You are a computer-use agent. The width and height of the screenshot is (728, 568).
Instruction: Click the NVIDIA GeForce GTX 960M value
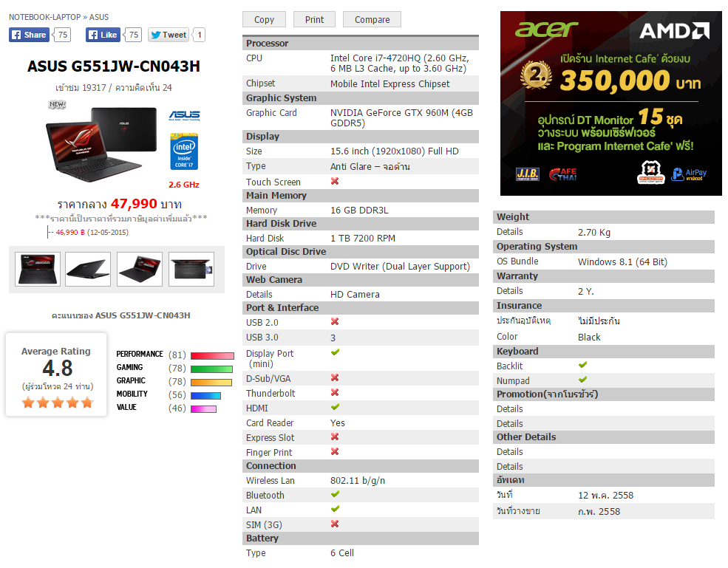pyautogui.click(x=401, y=118)
